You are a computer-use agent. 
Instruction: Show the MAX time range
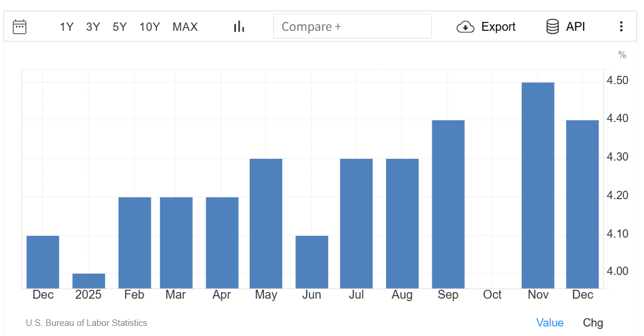[185, 27]
